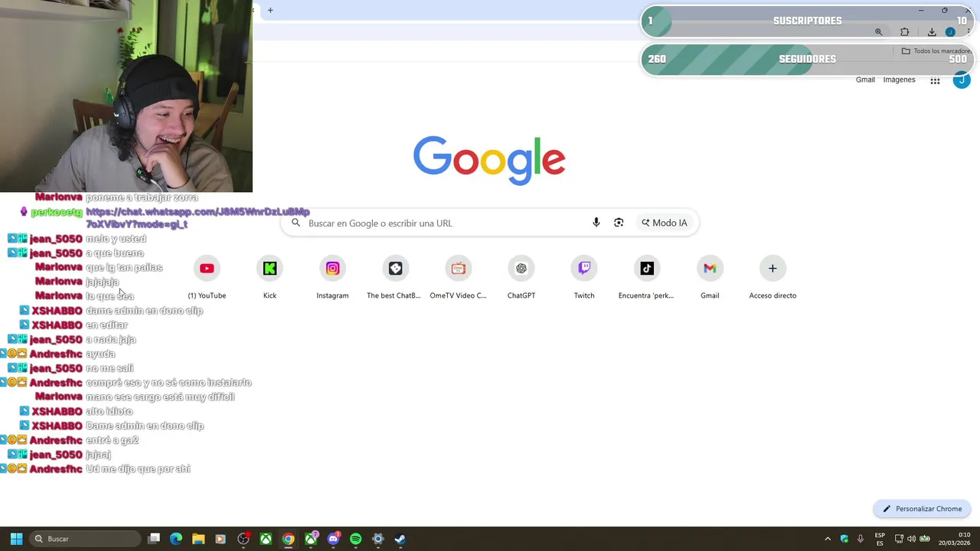Open the volume control tray icon
The width and height of the screenshot is (980, 551).
point(911,539)
